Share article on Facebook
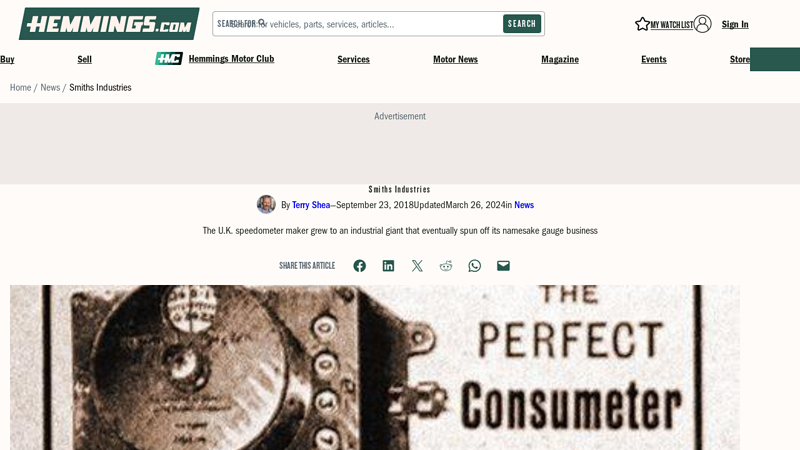 (x=360, y=266)
